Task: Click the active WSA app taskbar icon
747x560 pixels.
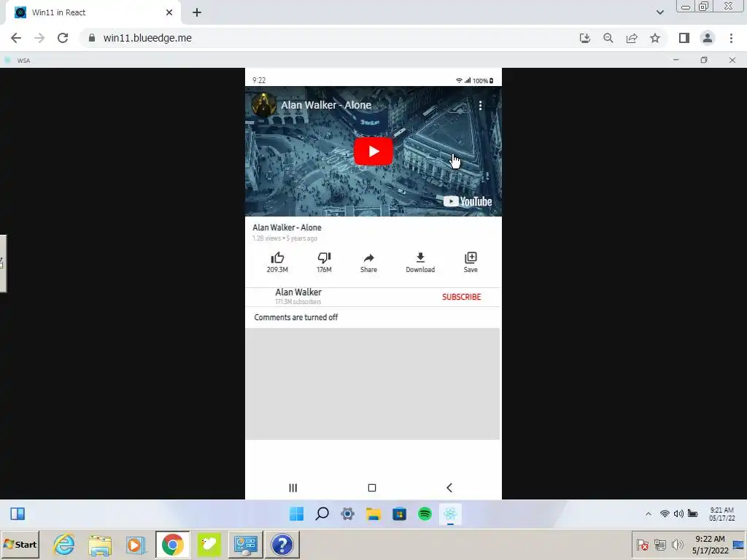Action: tap(450, 514)
